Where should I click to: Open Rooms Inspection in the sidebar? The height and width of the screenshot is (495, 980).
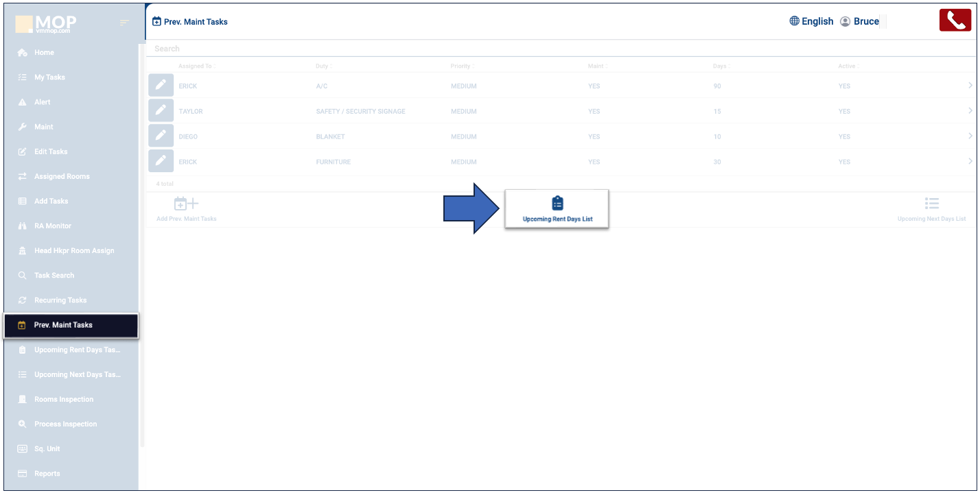point(63,400)
